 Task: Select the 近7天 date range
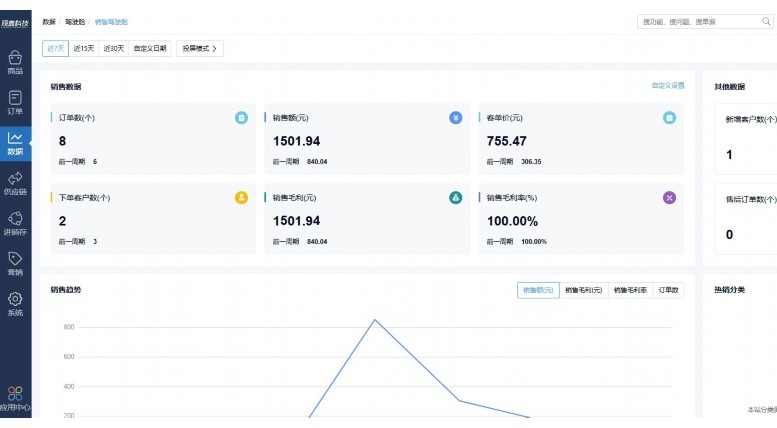tap(56, 49)
